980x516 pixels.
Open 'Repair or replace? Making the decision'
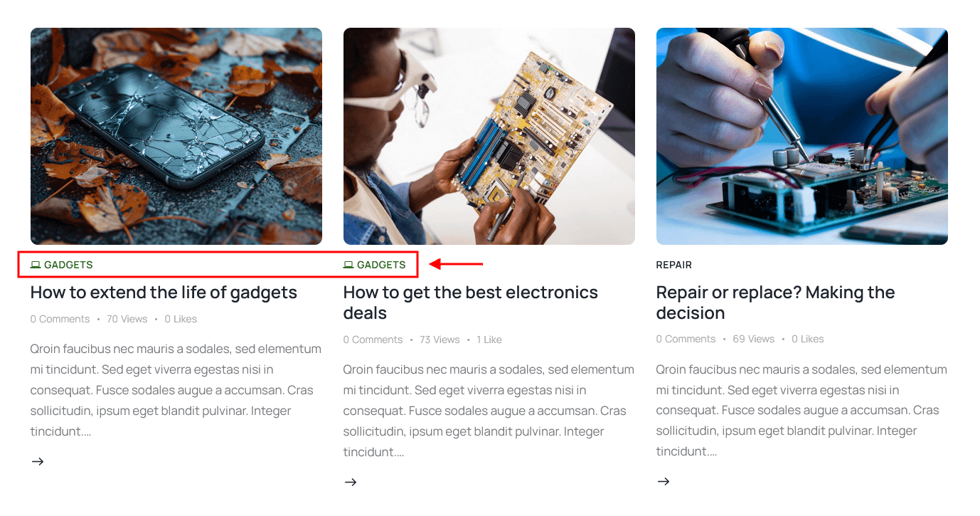point(775,302)
